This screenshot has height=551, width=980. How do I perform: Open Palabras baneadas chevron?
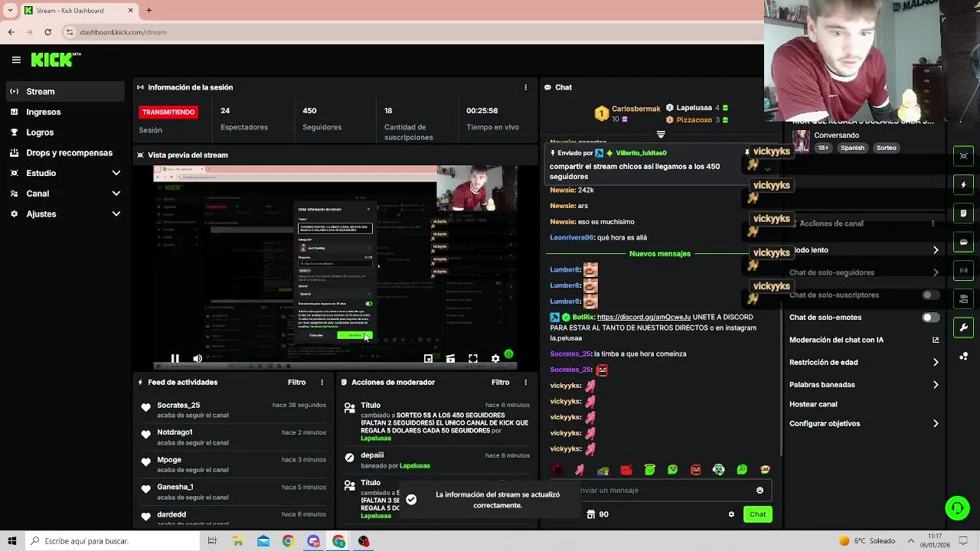pos(936,385)
